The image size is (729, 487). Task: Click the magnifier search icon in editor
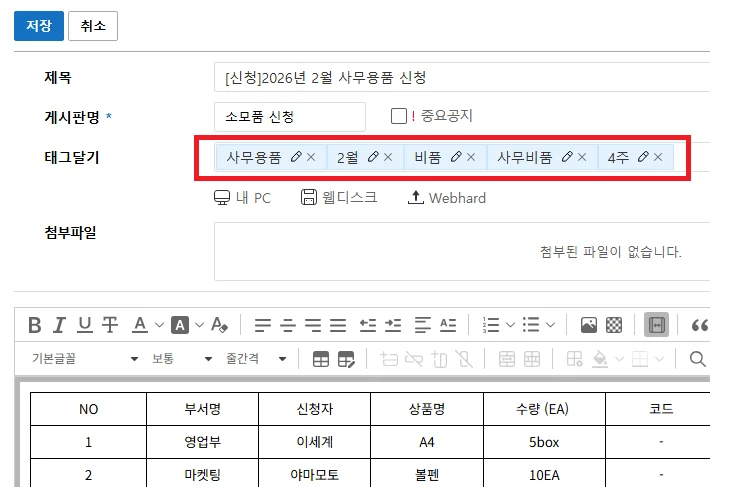pyautogui.click(x=698, y=359)
